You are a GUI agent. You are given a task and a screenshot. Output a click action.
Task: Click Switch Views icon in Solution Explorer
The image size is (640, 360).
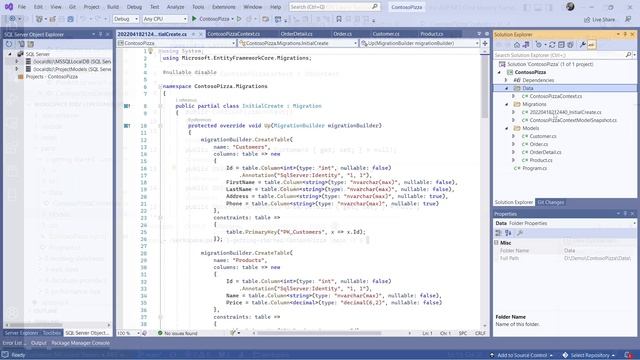click(526, 45)
